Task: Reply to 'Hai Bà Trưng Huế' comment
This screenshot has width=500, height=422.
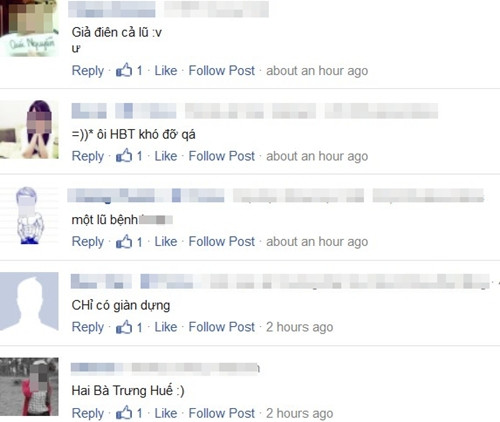Action: coord(88,413)
